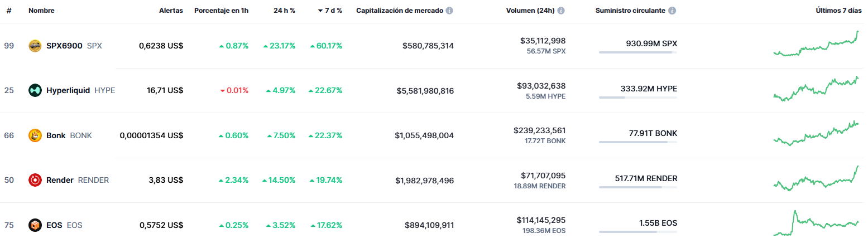Click the Render coin logo icon

35,180
